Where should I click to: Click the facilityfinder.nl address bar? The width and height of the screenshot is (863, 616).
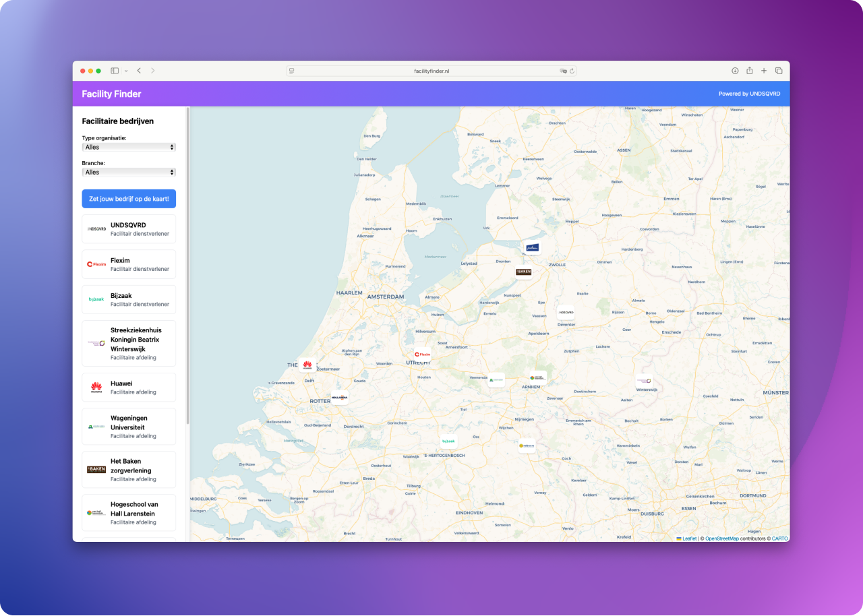pyautogui.click(x=431, y=71)
